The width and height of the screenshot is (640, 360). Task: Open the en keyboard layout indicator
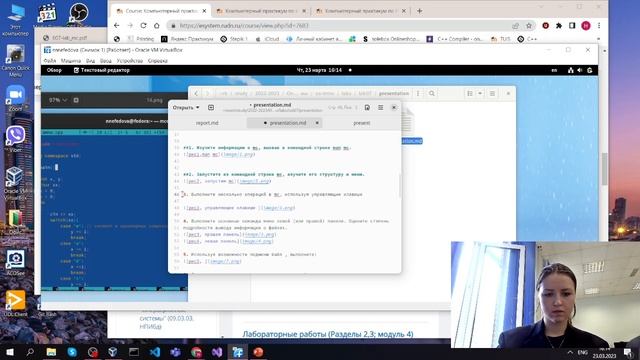point(554,70)
